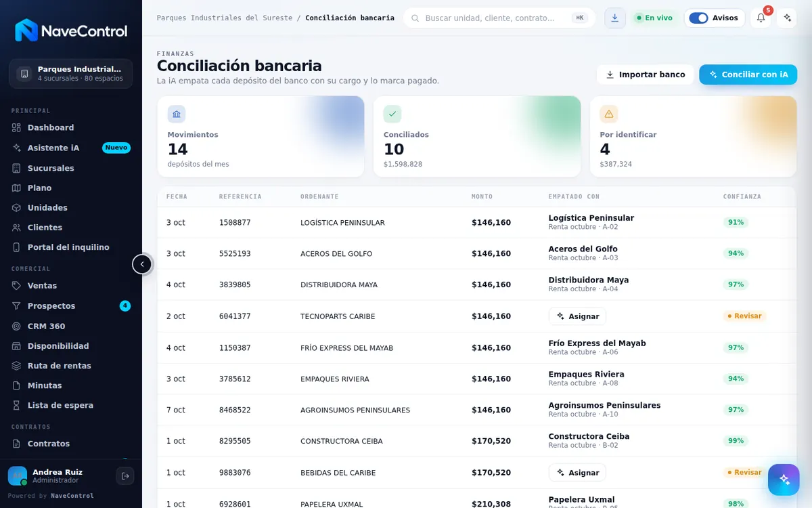Toggle the Avisos switch

698,18
